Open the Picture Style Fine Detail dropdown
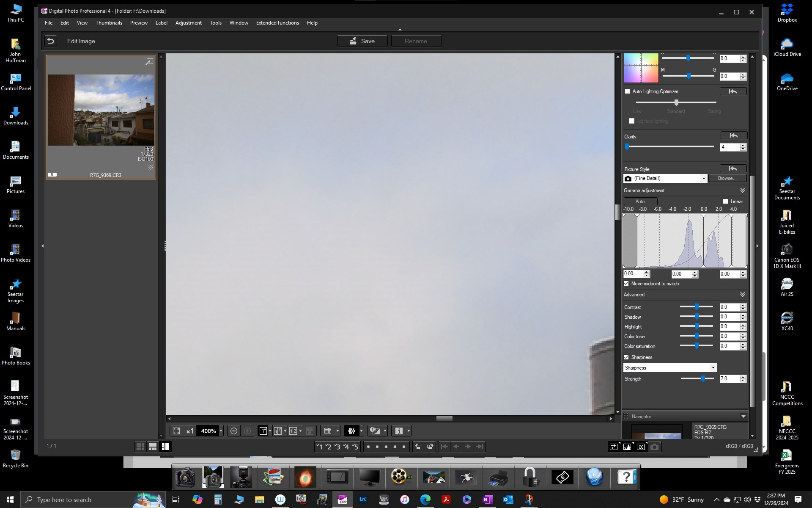 (703, 178)
